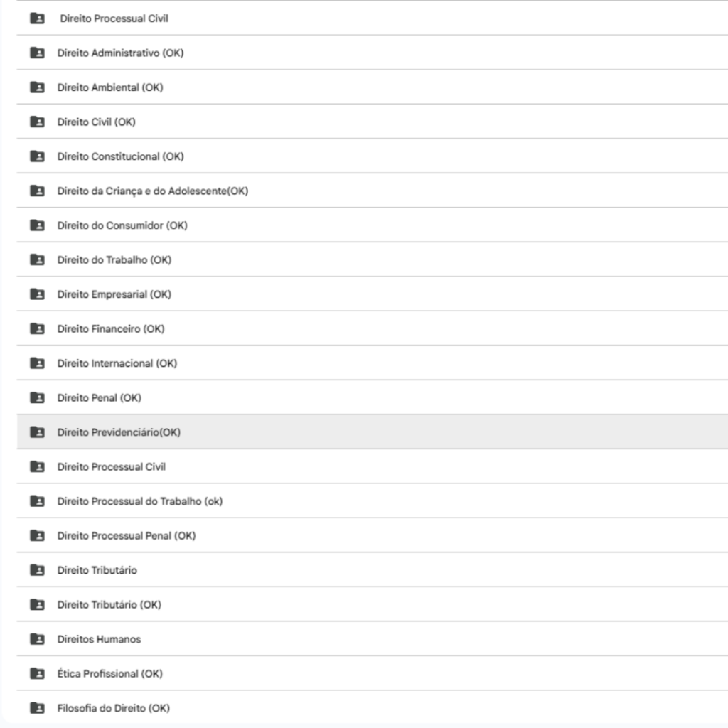728x728 pixels.
Task: Select Direito Processual Civil below Direito Previdenciário
Action: 111,467
